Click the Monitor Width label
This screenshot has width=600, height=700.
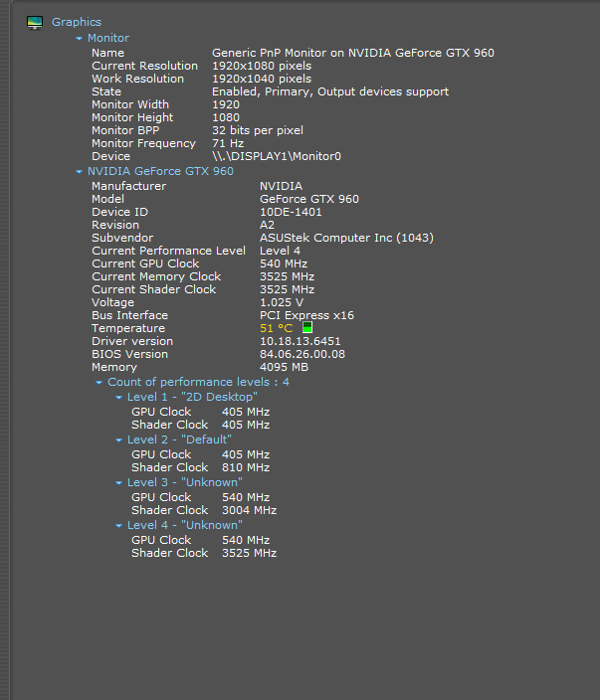[x=130, y=104]
